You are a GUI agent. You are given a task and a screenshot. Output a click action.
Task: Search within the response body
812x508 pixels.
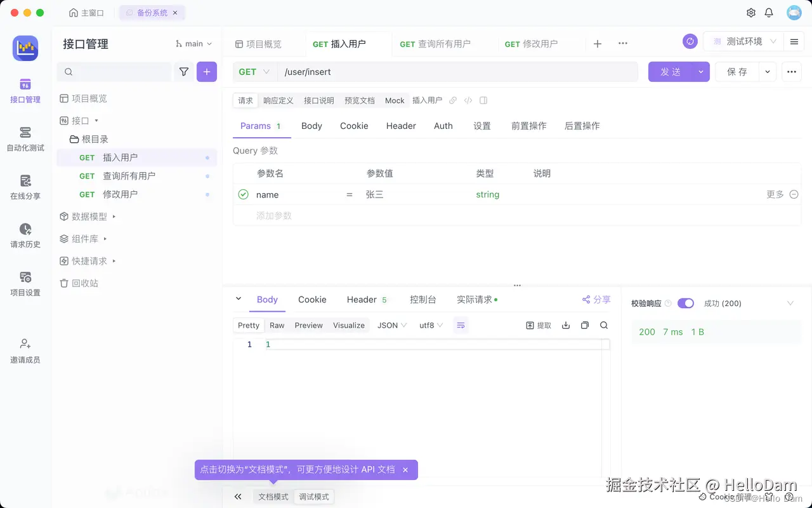click(x=603, y=325)
